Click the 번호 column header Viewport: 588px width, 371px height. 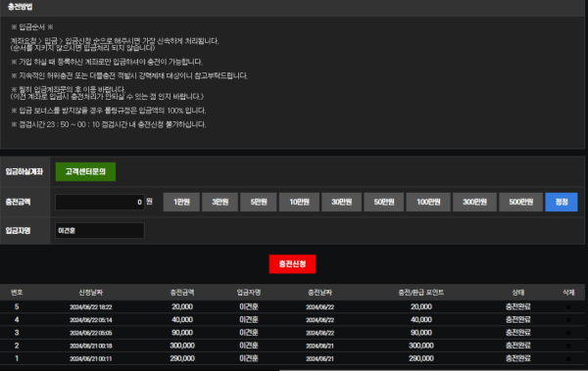point(17,293)
